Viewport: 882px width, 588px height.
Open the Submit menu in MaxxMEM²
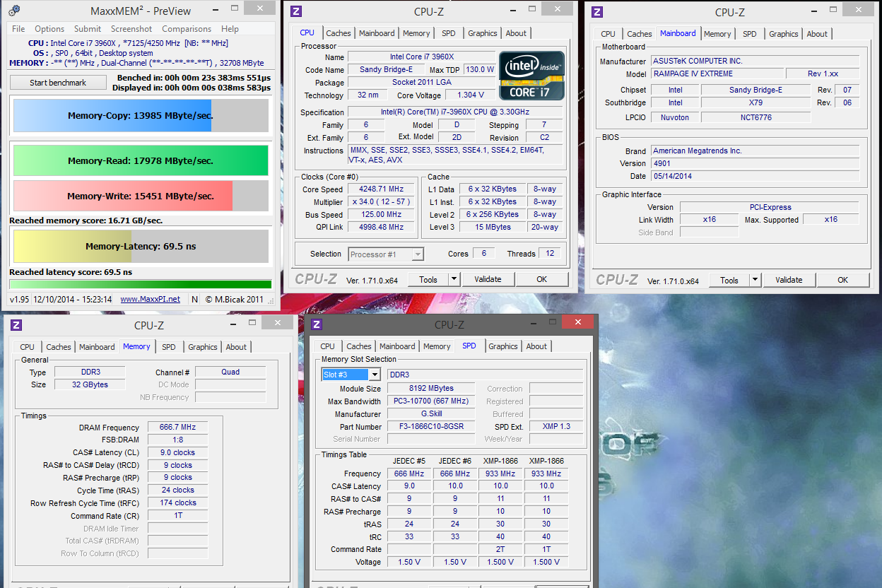(x=88, y=29)
